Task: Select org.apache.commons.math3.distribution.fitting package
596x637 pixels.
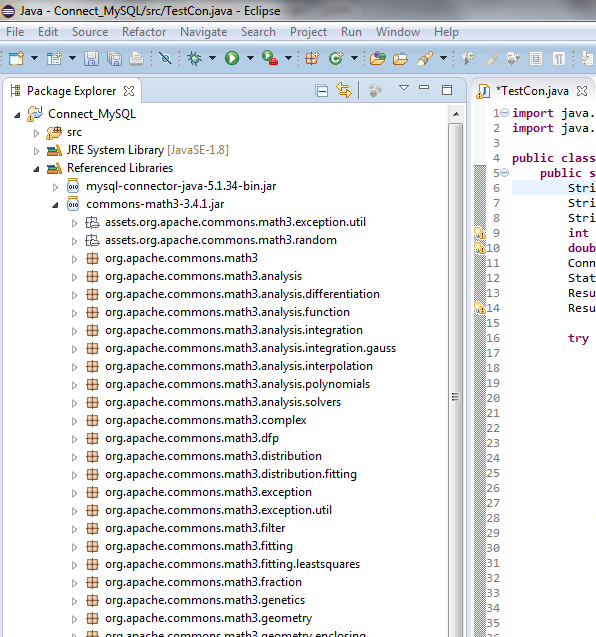Action: 231,474
